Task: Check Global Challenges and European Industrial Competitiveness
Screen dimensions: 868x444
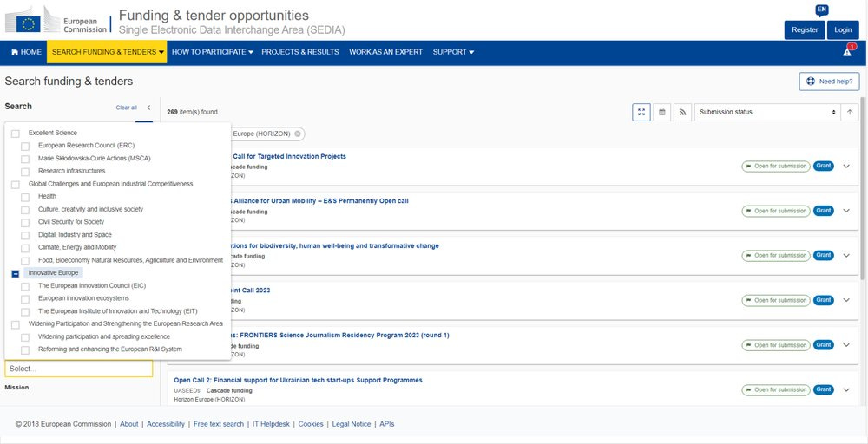Action: (x=16, y=184)
